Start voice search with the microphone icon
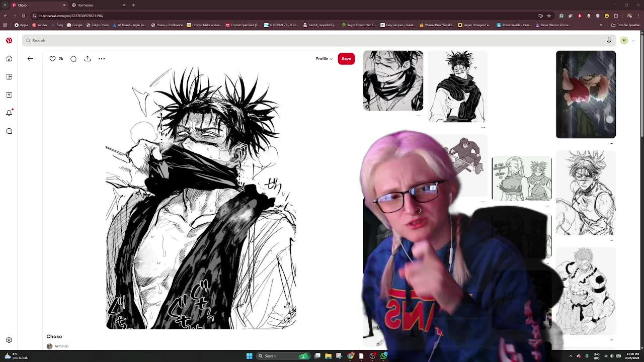 (x=609, y=40)
